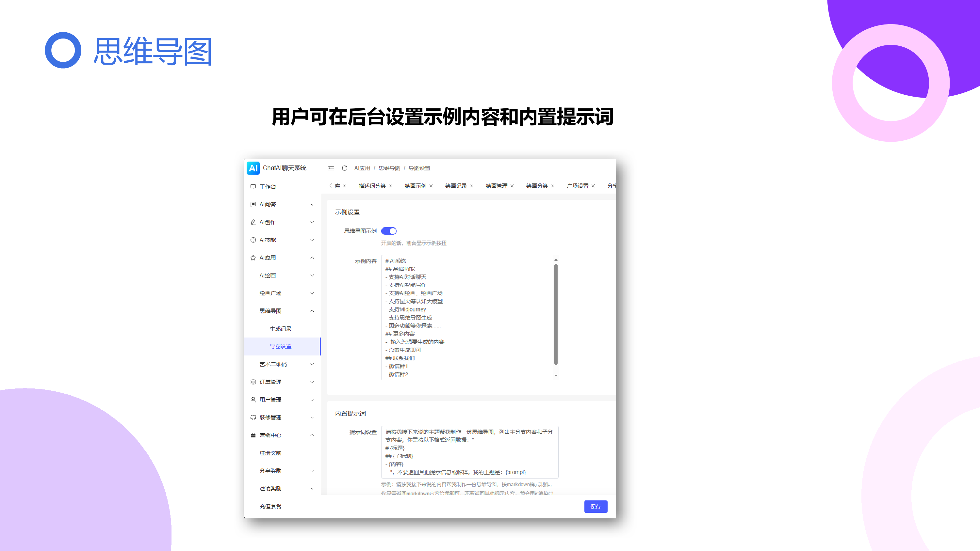Open 工作台 via monitor icon

[253, 187]
